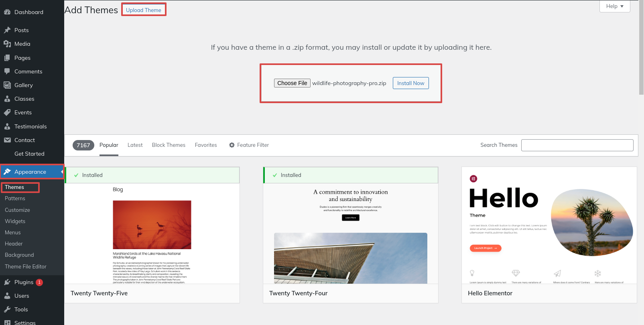
Task: Click the Gallery icon in sidebar
Action: tap(7, 85)
